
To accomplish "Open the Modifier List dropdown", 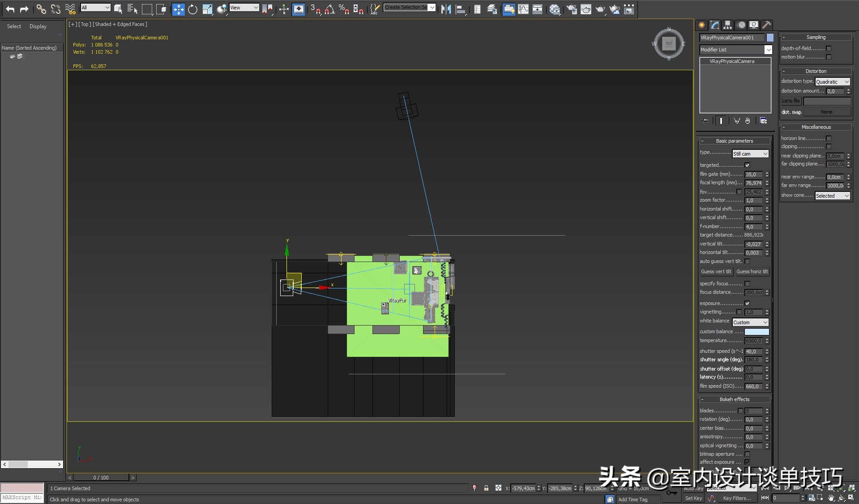I will (769, 49).
